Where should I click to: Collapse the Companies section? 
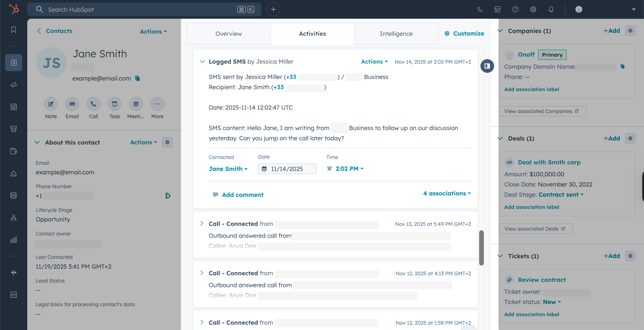(x=500, y=31)
